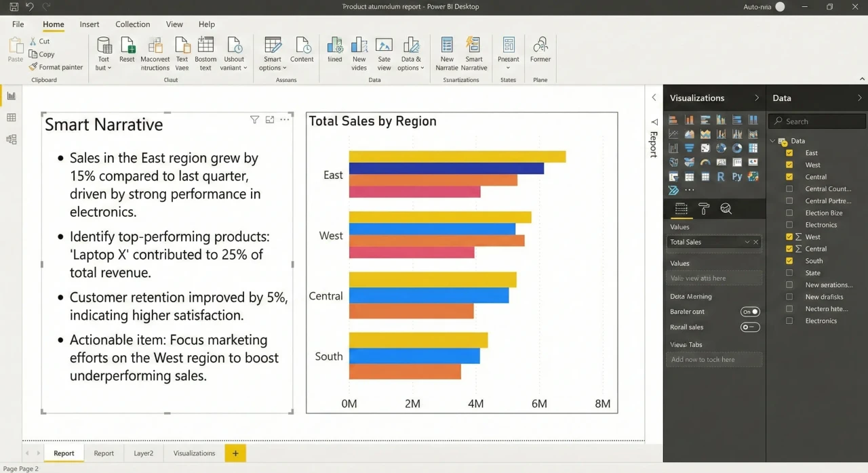This screenshot has width=868, height=473.
Task: Click the Content ribbon icon
Action: pyautogui.click(x=302, y=46)
